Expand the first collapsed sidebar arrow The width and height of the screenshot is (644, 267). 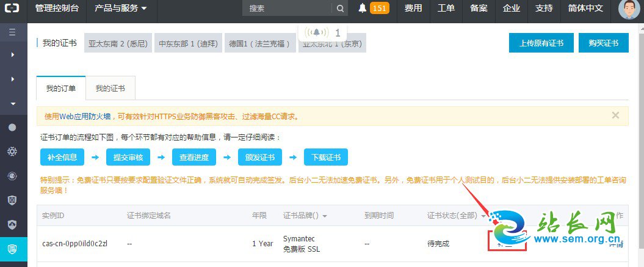[x=13, y=54]
